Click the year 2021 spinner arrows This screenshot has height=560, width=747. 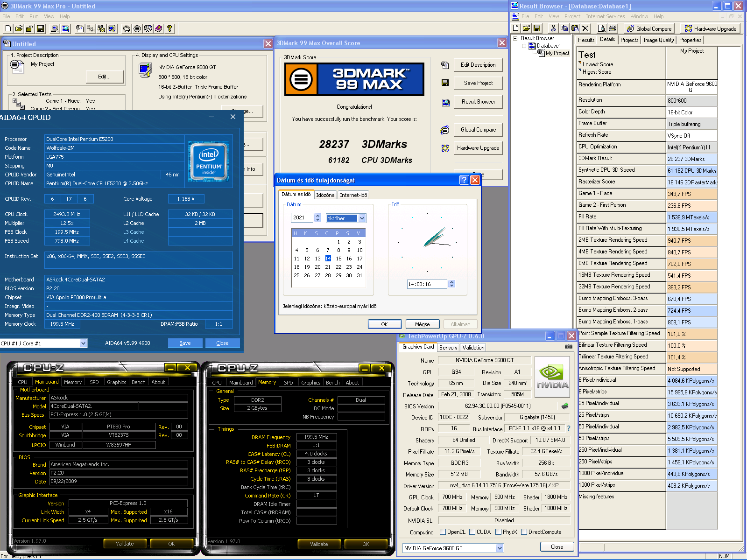(318, 218)
